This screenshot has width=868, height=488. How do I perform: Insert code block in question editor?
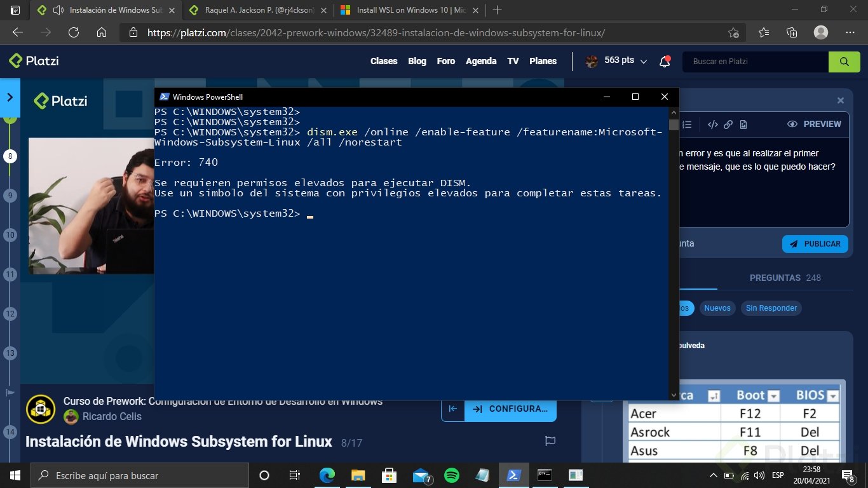point(713,125)
